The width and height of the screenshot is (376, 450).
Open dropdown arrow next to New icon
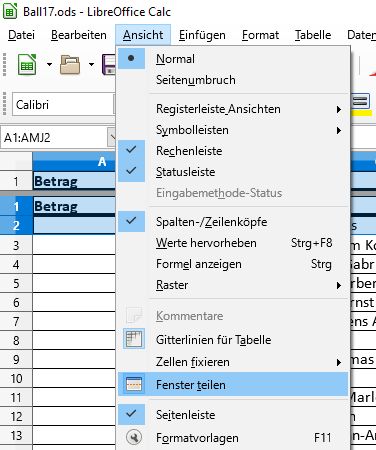(x=49, y=64)
